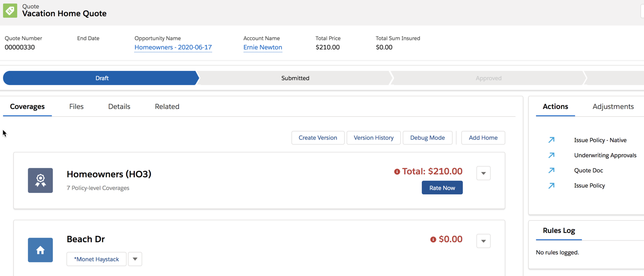Select the Rules Log tab
Image resolution: width=644 pixels, height=276 pixels.
(559, 231)
